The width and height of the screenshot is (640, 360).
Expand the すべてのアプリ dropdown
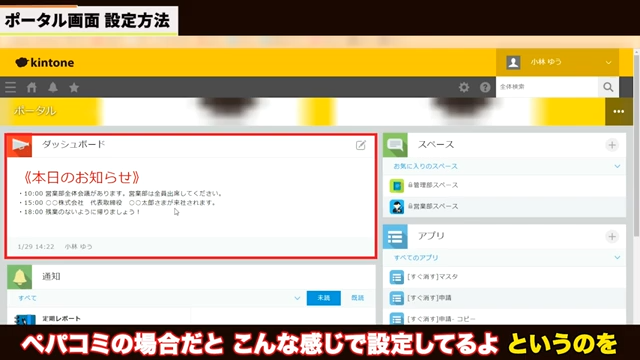(x=617, y=258)
